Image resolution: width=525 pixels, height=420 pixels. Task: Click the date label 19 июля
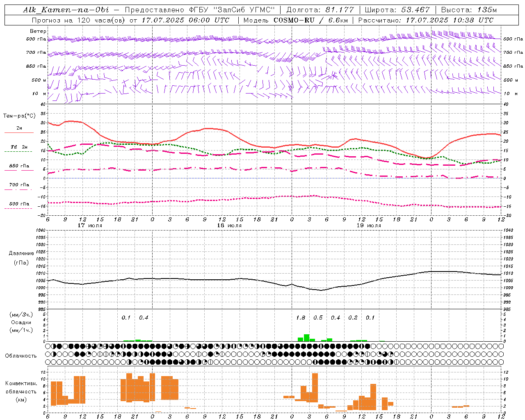tap(369, 226)
